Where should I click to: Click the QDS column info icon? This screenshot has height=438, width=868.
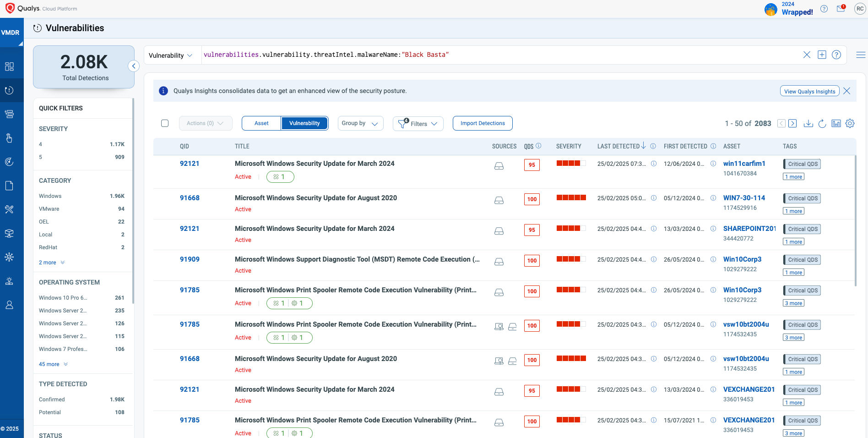tap(538, 146)
